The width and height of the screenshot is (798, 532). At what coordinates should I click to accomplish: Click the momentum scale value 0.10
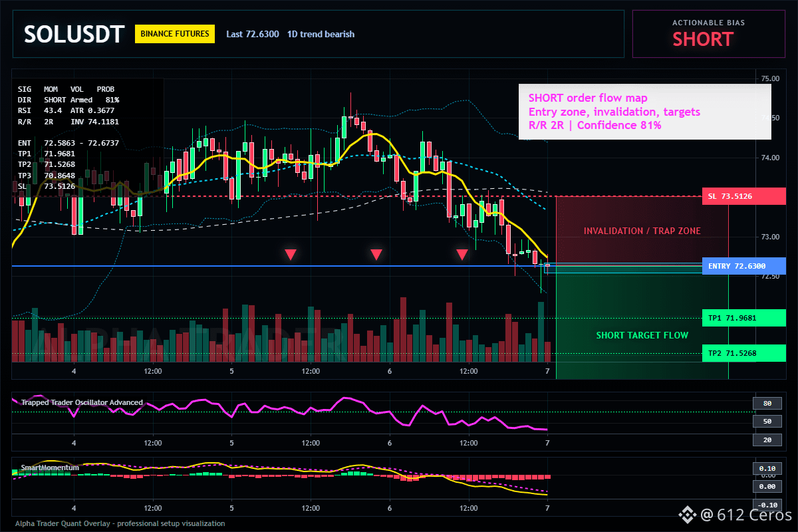(767, 468)
